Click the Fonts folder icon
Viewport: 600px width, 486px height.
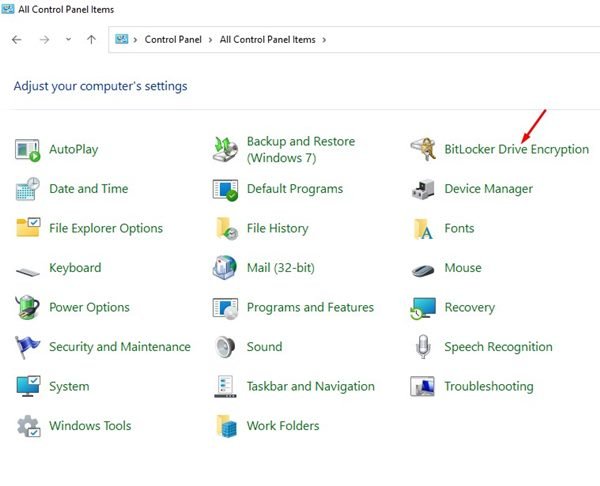pyautogui.click(x=423, y=228)
